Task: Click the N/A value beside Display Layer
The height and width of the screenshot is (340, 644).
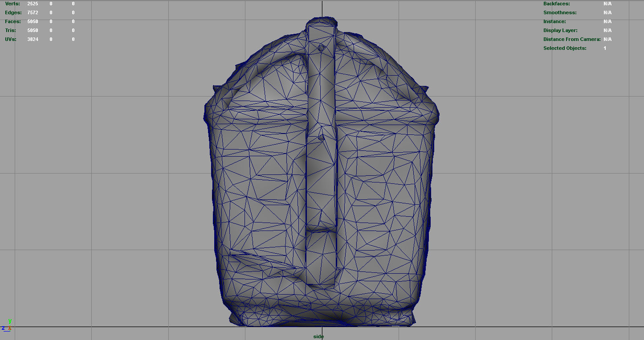Action: [x=607, y=30]
